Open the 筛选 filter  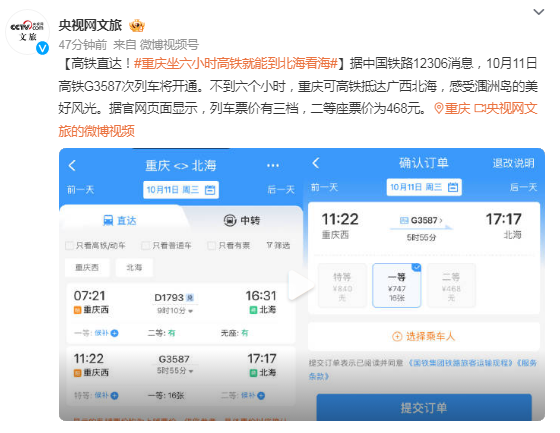[x=278, y=245]
